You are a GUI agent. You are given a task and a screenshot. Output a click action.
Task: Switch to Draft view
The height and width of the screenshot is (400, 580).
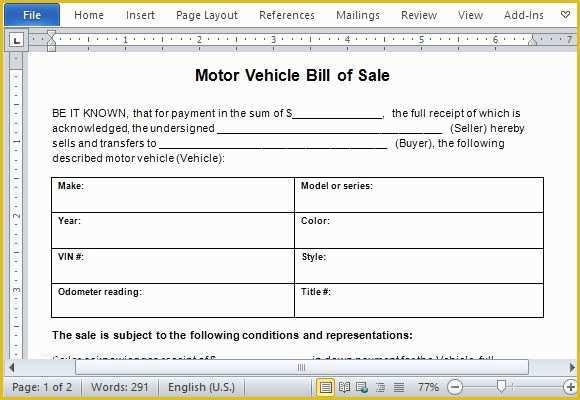click(x=399, y=387)
